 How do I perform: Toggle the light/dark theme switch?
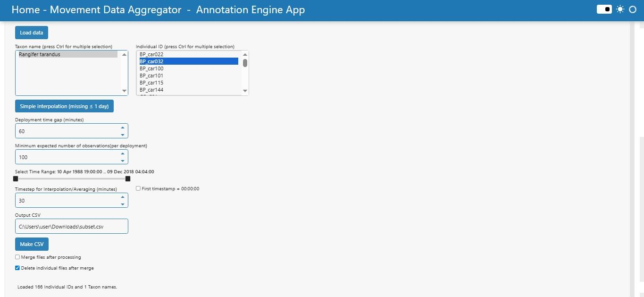tap(604, 9)
